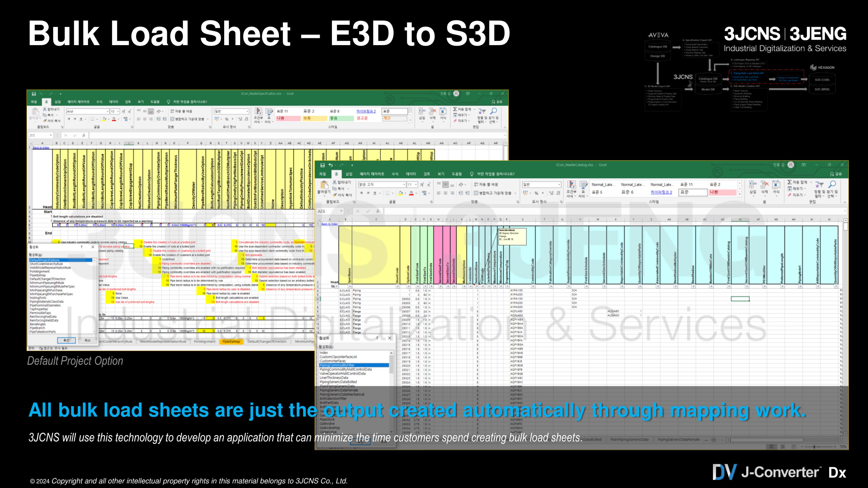The image size is (868, 488).
Task: Apply '하이퍼링크 2' style in MasterSpecification ribbon
Action: pos(366,111)
